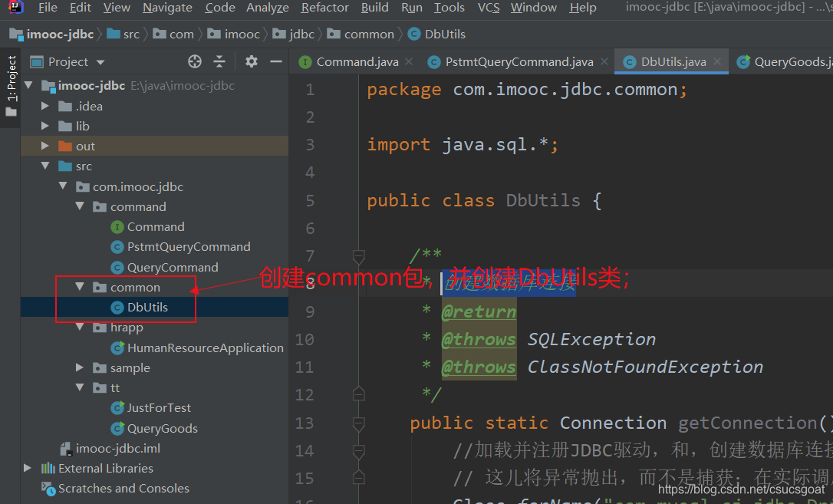Click the imooc-jdbc.iml file icon
This screenshot has height=504, width=833.
pyautogui.click(x=66, y=449)
